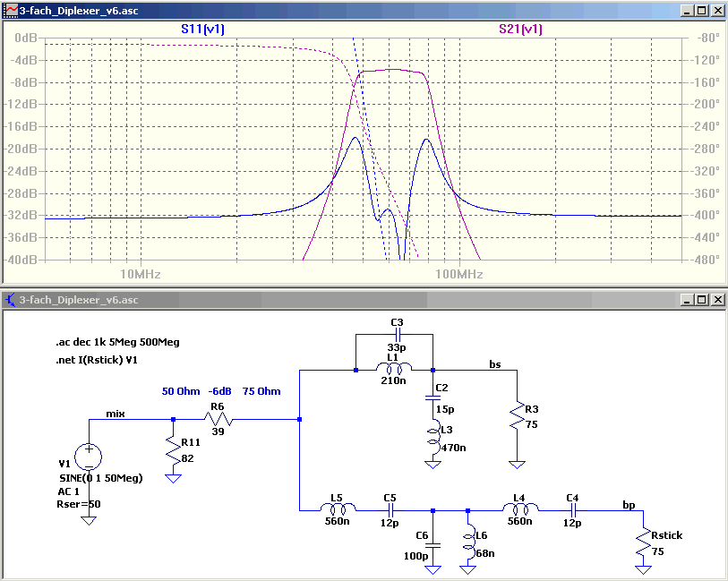Click the schematic window icon in lower title bar
Image resolution: width=728 pixels, height=581 pixels.
coord(10,300)
